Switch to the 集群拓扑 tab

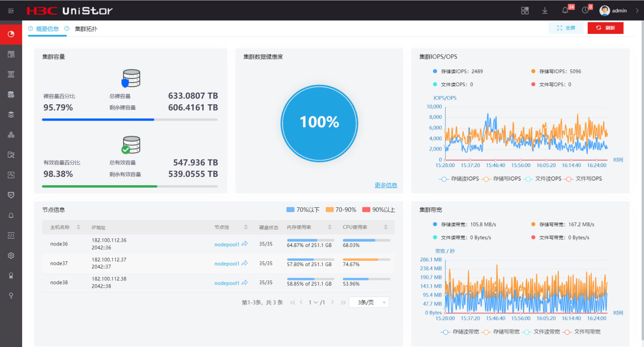[x=86, y=29]
